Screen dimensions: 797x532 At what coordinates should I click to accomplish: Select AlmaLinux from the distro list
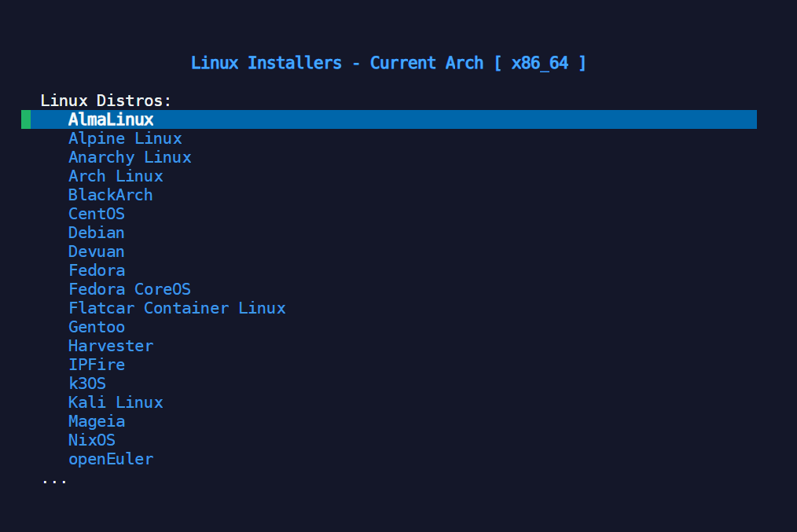coord(110,119)
